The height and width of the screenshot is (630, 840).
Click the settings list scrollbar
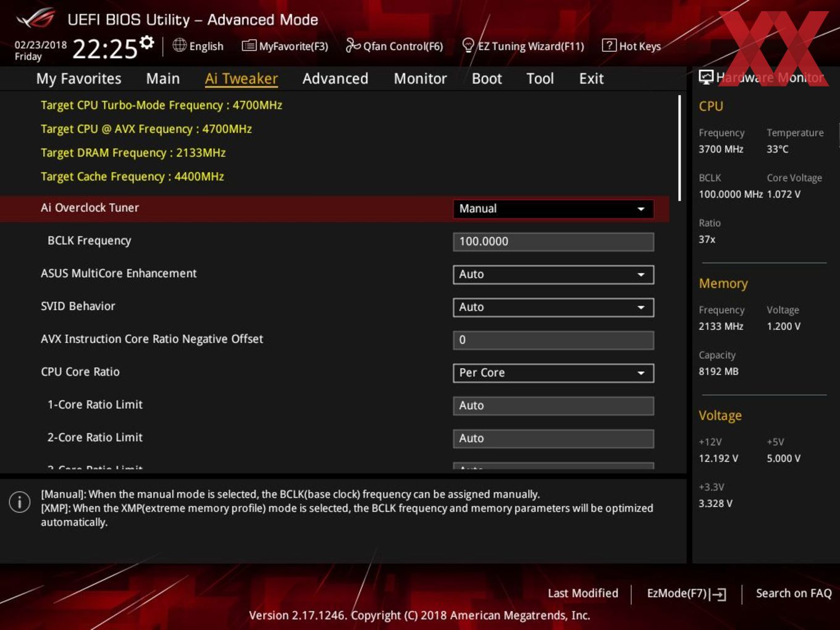(680, 148)
